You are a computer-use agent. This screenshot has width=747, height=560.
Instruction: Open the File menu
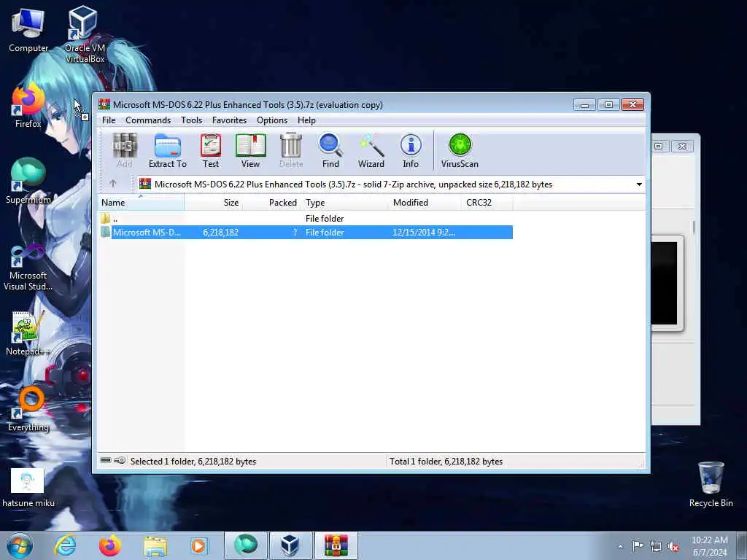tap(109, 120)
